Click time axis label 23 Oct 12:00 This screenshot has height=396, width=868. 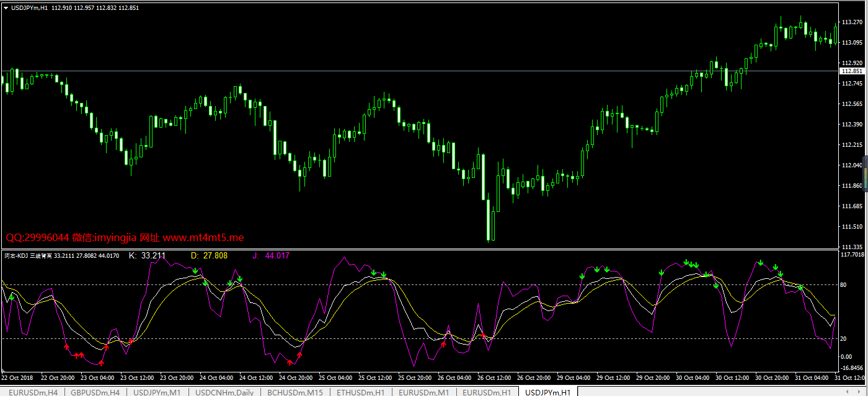(137, 377)
